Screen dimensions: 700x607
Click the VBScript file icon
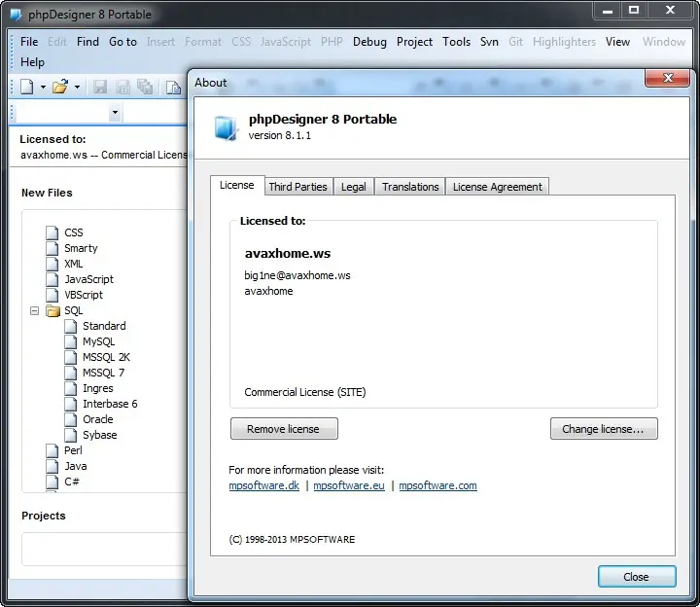(52, 295)
